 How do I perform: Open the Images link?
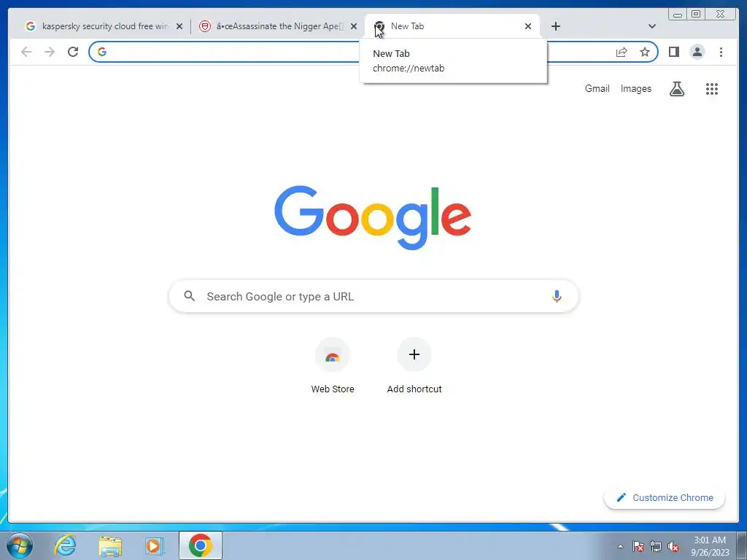pos(635,88)
